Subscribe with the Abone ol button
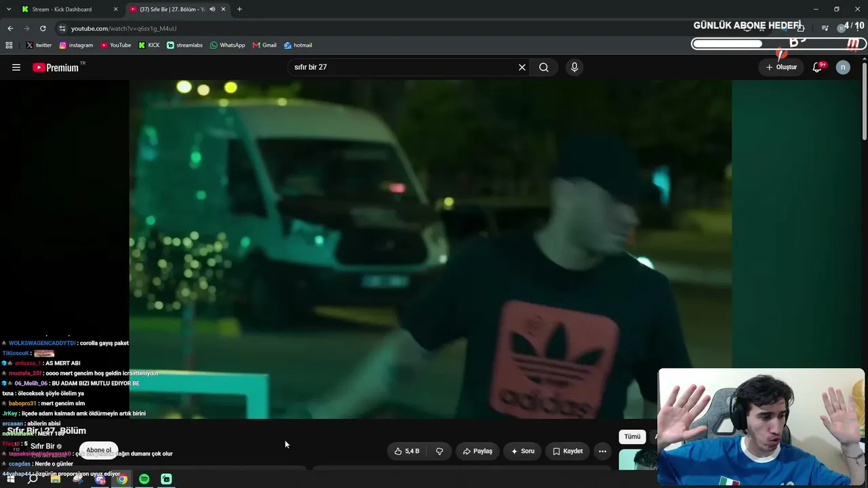 tap(98, 450)
